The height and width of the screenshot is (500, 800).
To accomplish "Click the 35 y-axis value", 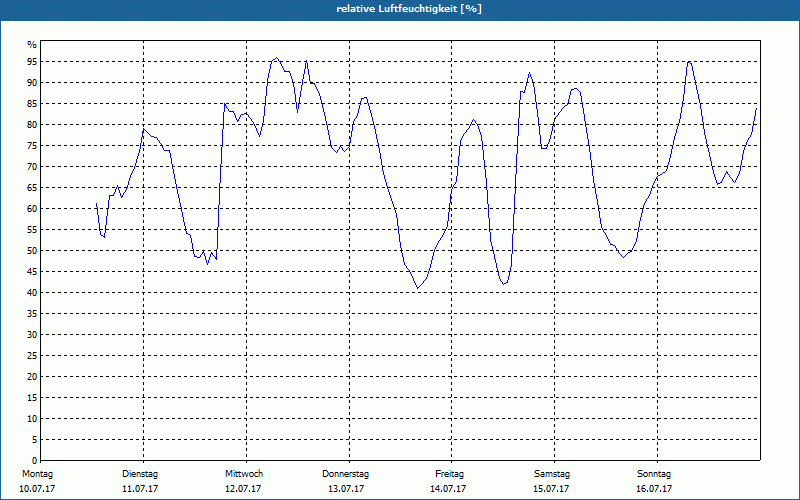I will click(32, 314).
